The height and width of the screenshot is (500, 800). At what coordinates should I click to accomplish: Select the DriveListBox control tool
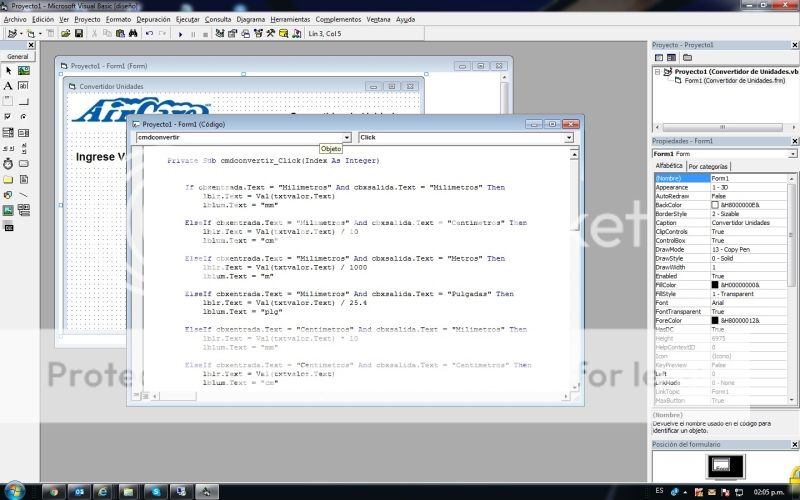23,164
